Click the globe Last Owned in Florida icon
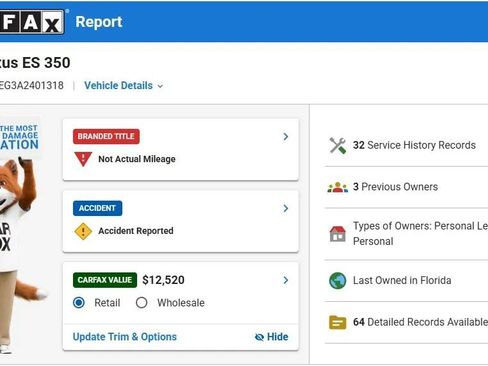Screen dimensions: 488x366 pos(338,280)
